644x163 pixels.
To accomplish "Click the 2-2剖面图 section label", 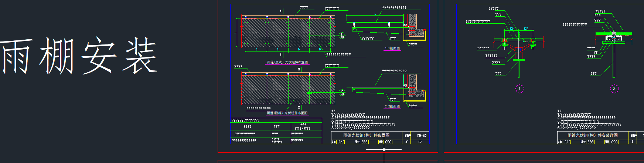I will [392, 106].
